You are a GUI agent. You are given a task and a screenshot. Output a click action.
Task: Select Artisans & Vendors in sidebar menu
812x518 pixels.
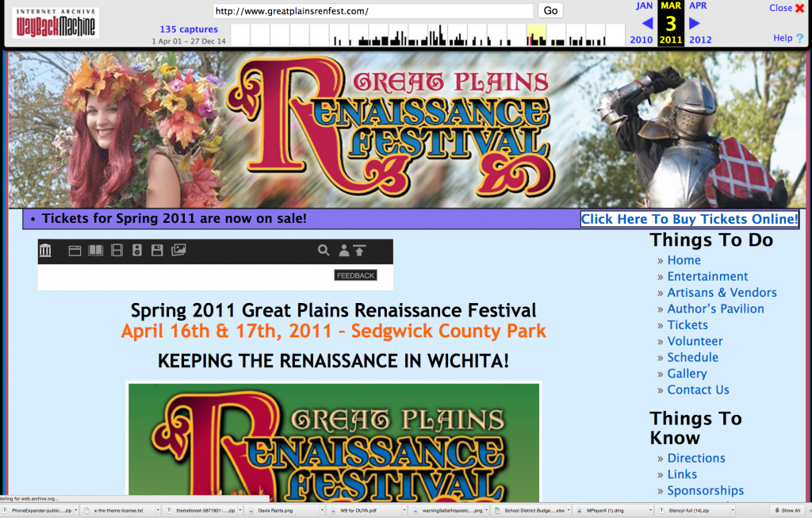722,293
